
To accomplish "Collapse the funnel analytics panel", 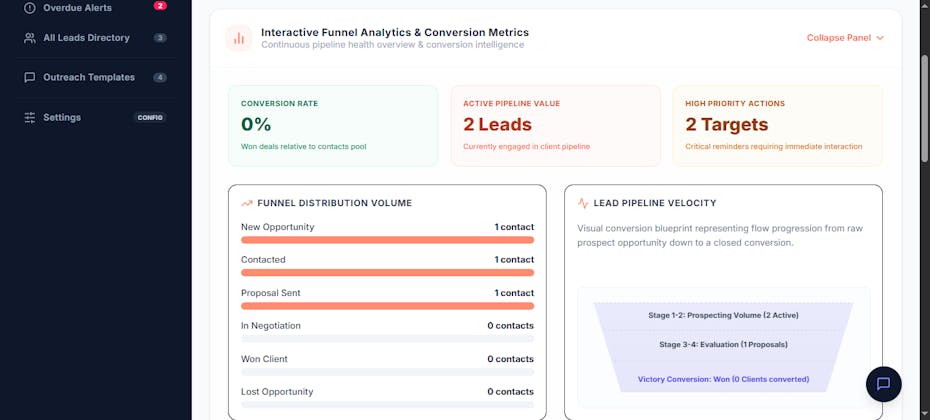I will (x=845, y=38).
